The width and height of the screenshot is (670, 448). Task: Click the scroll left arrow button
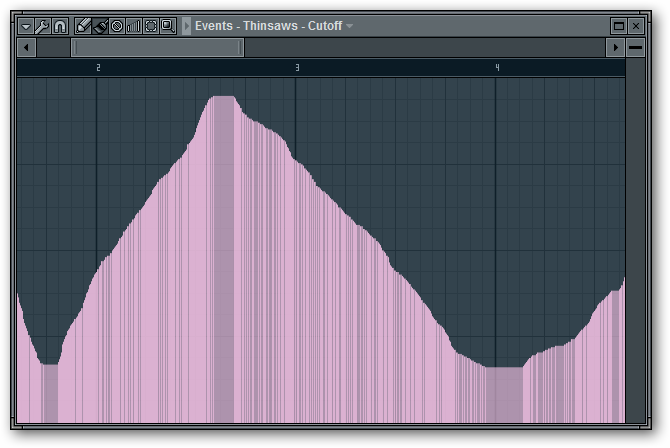point(27,48)
